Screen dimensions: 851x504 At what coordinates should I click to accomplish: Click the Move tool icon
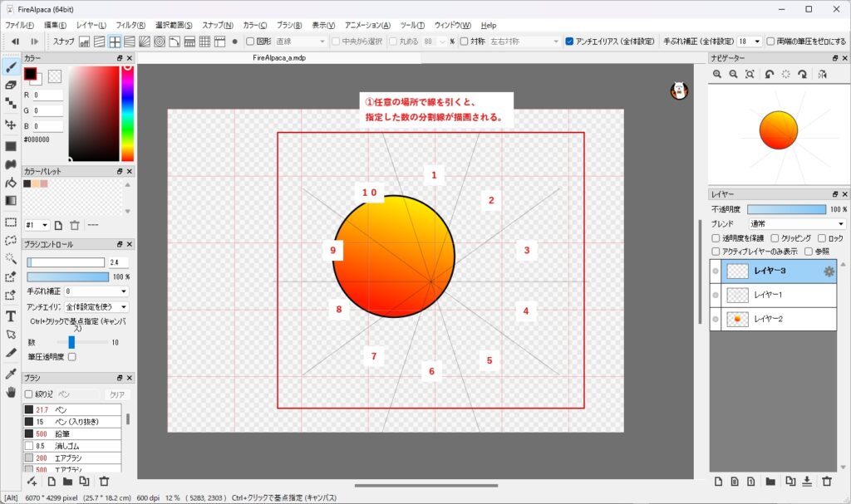11,125
